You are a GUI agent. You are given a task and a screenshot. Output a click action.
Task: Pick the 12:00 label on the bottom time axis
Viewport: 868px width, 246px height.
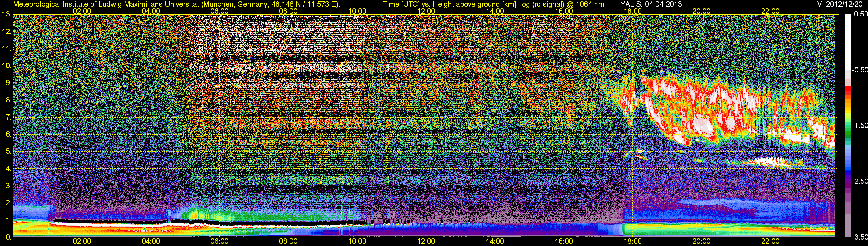click(426, 241)
